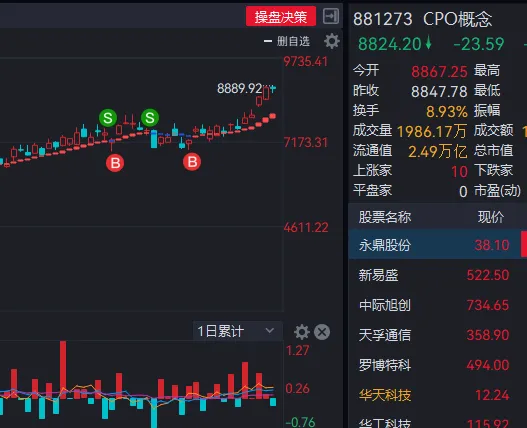Click the 今开 value 8867.25
Screen dimensions: 527x428
coord(439,72)
